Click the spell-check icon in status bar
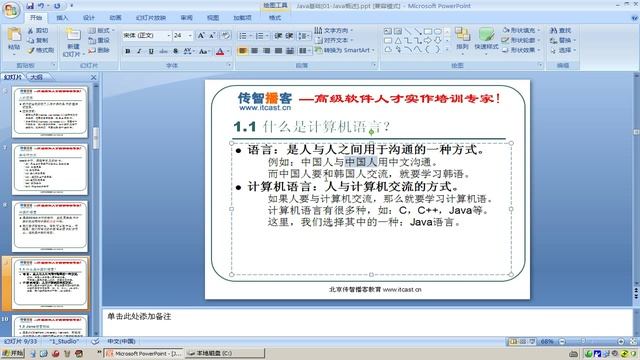This screenshot has width=640, height=360. coord(95,341)
